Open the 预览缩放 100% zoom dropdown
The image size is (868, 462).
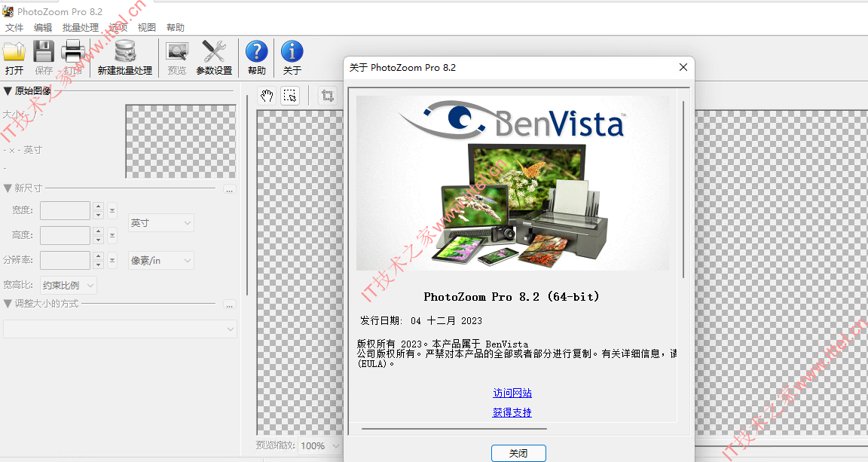click(x=319, y=445)
